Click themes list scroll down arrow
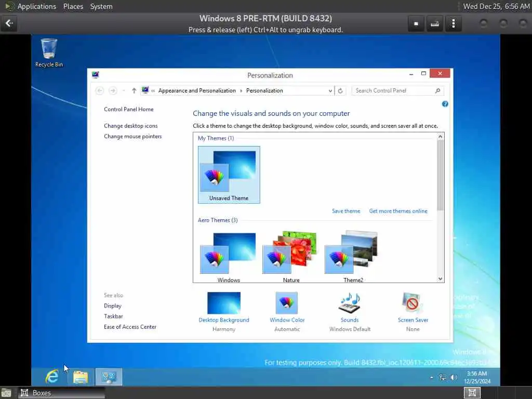The image size is (532, 399). coord(441,279)
